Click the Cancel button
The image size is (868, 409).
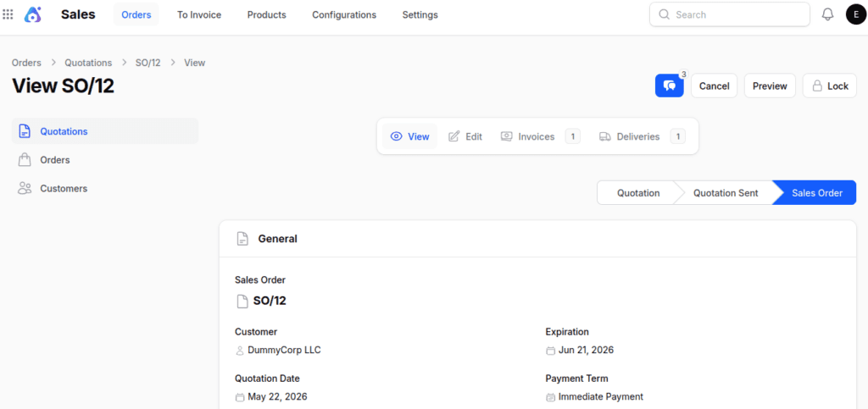click(x=714, y=86)
